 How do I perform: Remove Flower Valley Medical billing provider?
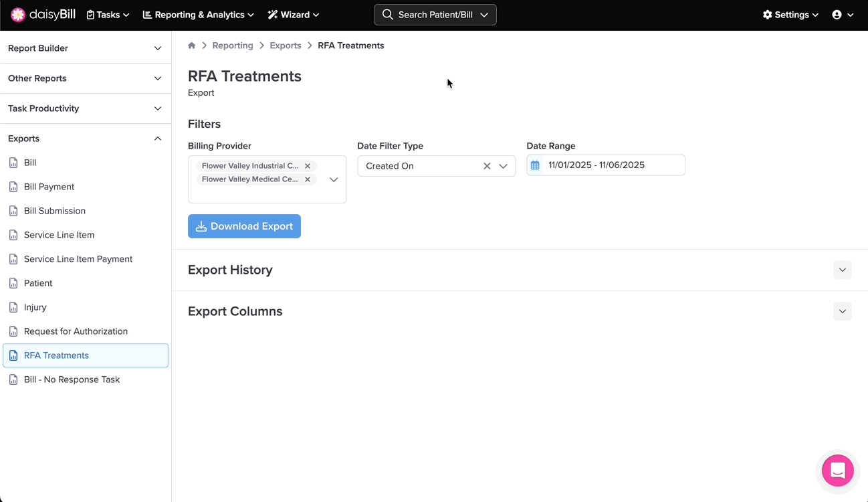coord(308,179)
